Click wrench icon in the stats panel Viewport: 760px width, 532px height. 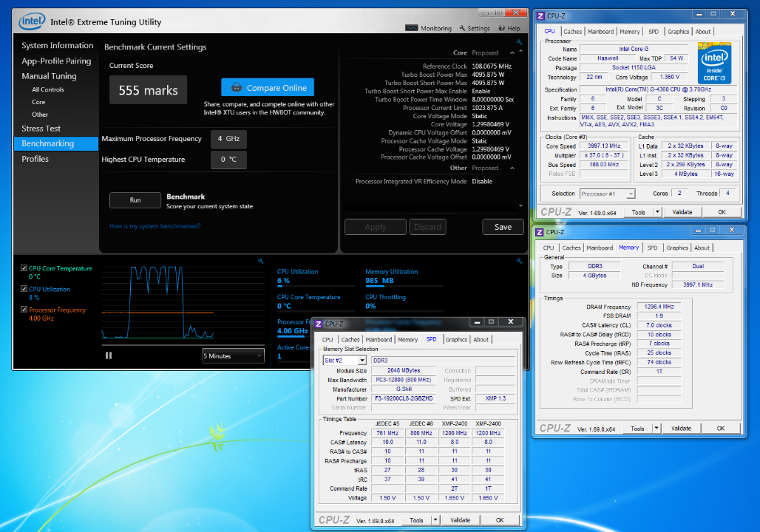pos(519,261)
